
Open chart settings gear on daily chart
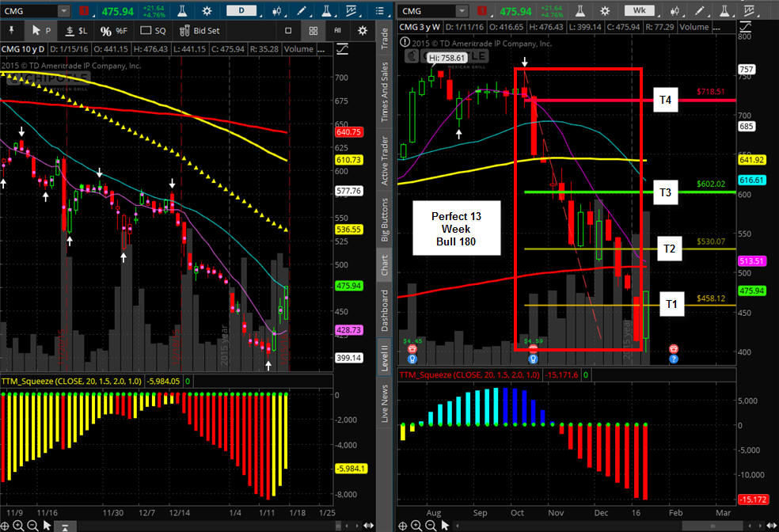[207, 11]
